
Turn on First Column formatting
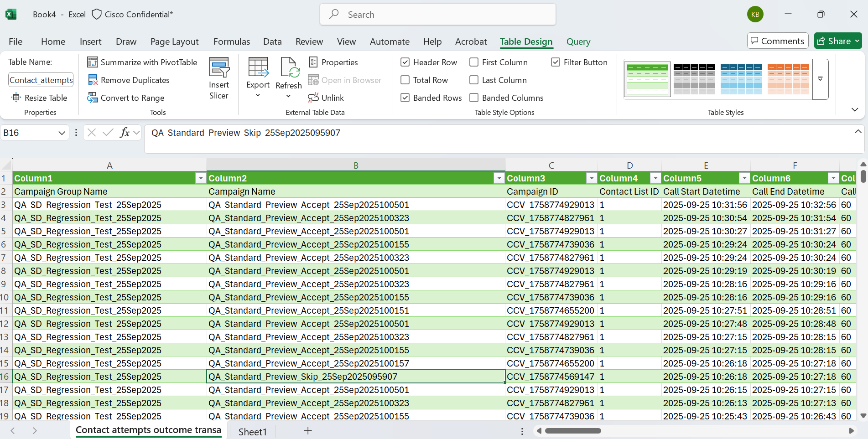pyautogui.click(x=474, y=62)
